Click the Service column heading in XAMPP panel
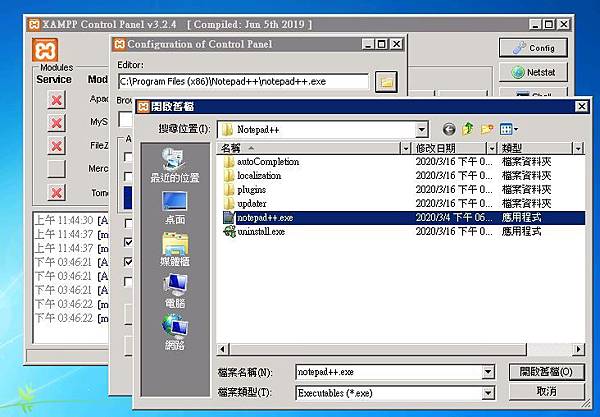The image size is (600, 417). click(x=54, y=79)
